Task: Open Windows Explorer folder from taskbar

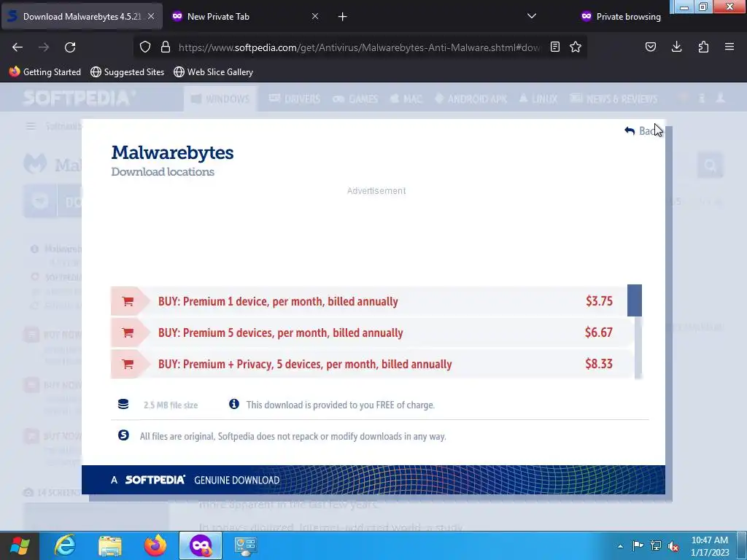Action: pyautogui.click(x=110, y=545)
